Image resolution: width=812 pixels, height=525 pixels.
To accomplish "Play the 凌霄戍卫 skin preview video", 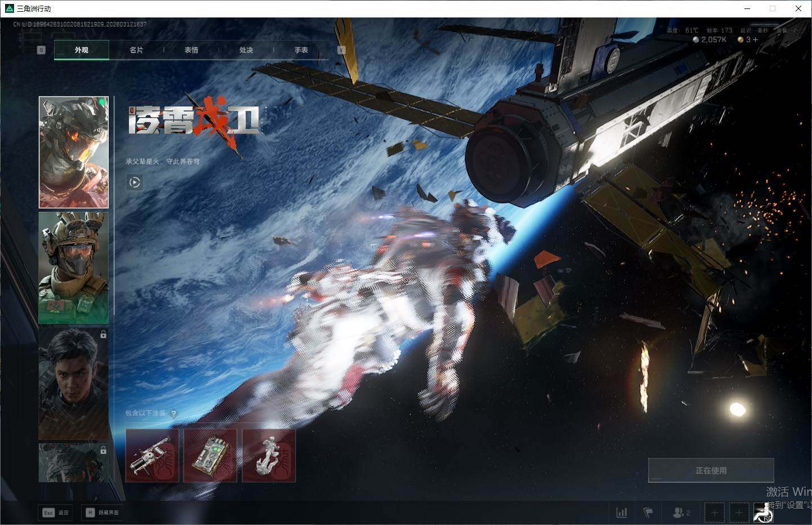I will click(x=135, y=182).
